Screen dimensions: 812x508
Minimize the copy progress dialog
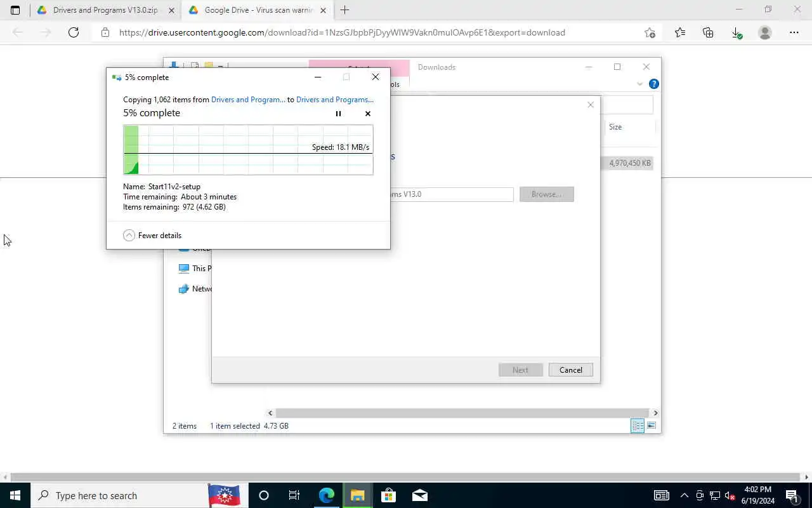318,77
